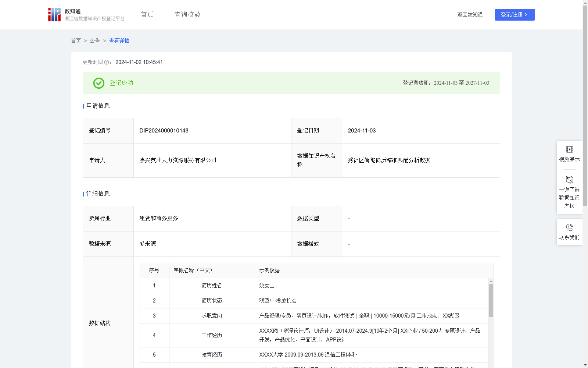
Task: Click the 登记日期 label cell
Action: [x=316, y=131]
